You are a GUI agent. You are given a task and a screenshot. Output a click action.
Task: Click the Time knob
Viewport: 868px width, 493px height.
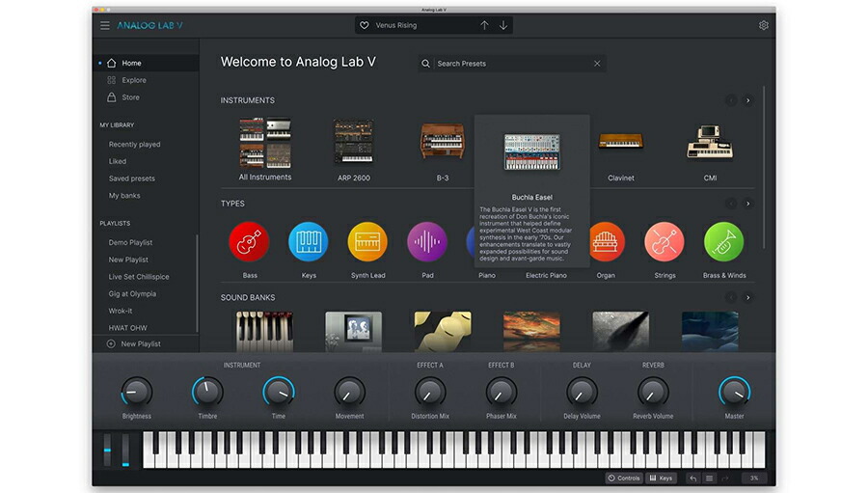279,393
